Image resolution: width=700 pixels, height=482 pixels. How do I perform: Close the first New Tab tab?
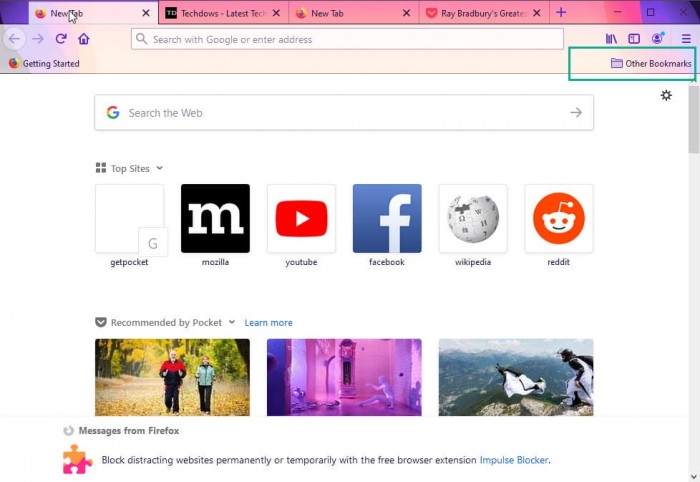tap(146, 13)
